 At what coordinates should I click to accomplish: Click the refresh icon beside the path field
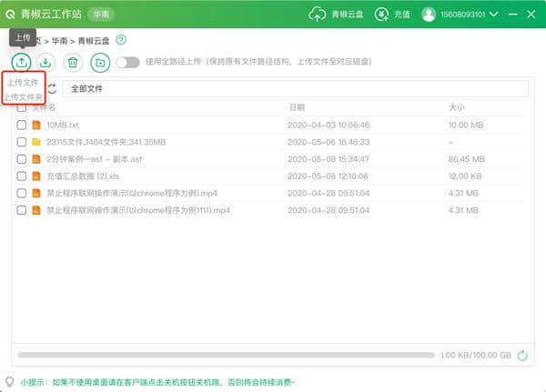click(52, 89)
